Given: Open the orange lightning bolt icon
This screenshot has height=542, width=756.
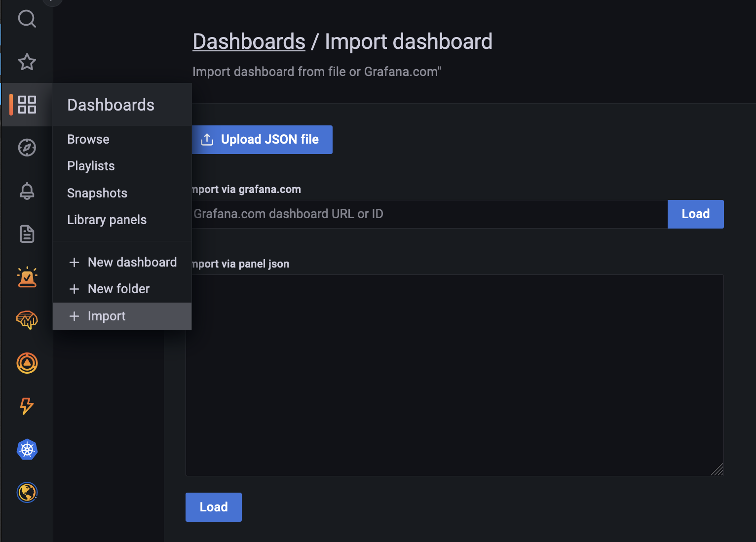Looking at the screenshot, I should click(27, 406).
